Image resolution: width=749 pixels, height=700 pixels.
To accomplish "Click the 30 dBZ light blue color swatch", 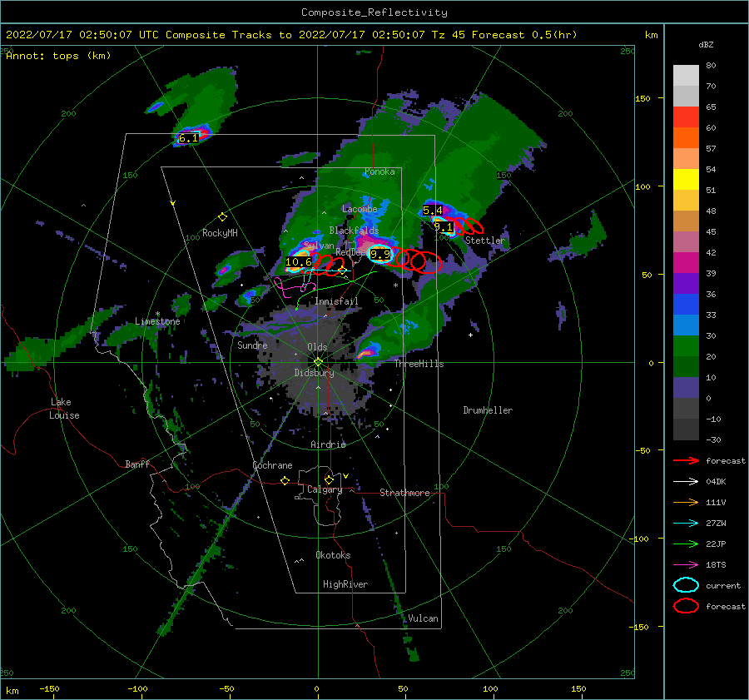I will click(686, 325).
